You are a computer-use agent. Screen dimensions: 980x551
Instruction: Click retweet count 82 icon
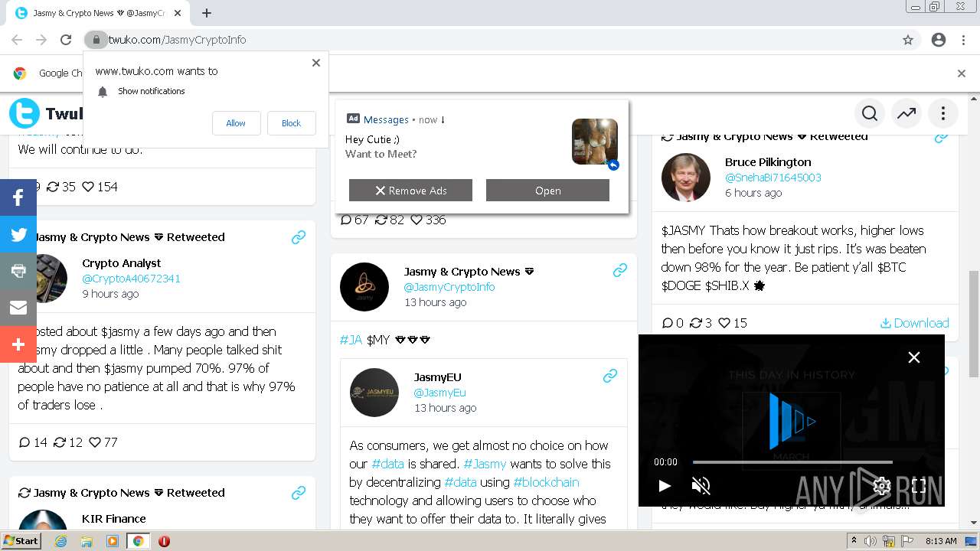[x=381, y=220]
